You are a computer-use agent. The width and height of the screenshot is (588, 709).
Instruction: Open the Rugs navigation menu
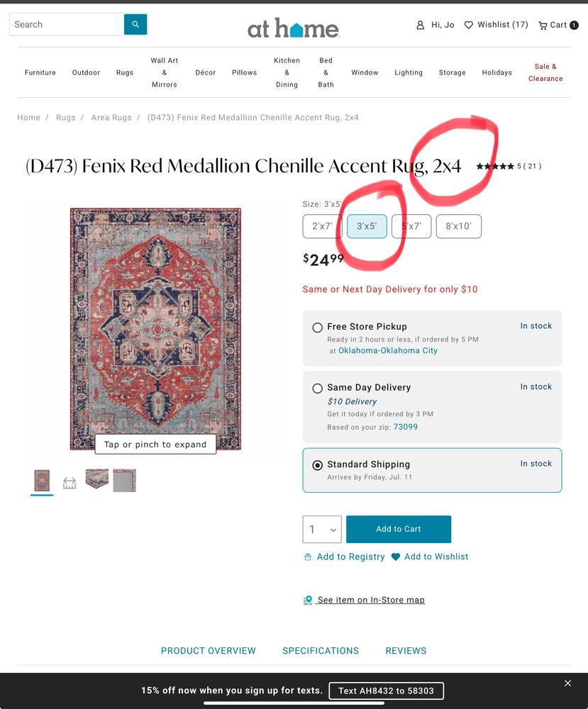[x=125, y=72]
